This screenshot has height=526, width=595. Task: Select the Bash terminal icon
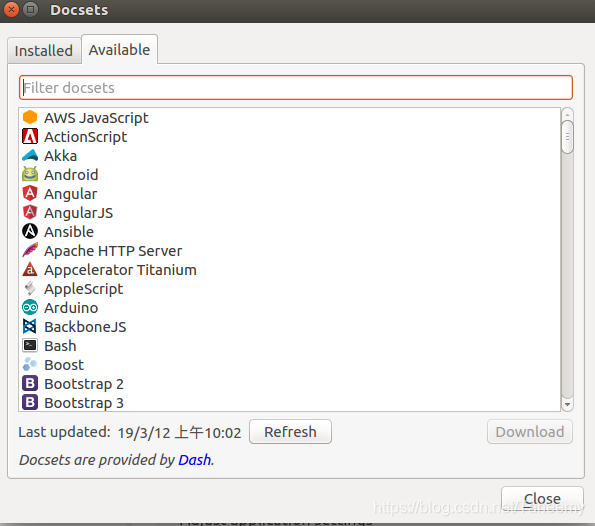[x=30, y=345]
